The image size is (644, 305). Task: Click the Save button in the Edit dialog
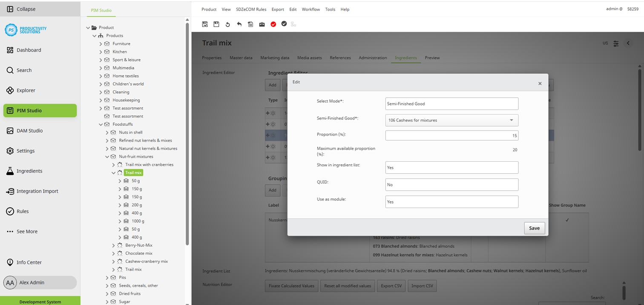(x=534, y=228)
